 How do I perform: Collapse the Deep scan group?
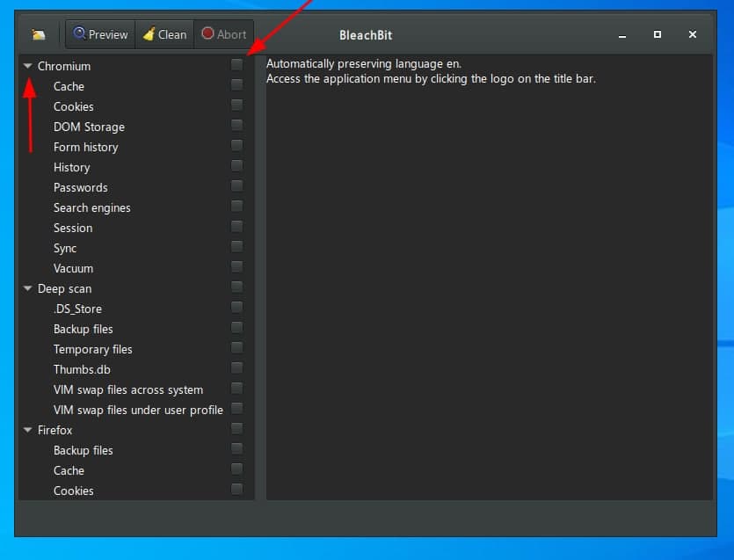[x=28, y=288]
